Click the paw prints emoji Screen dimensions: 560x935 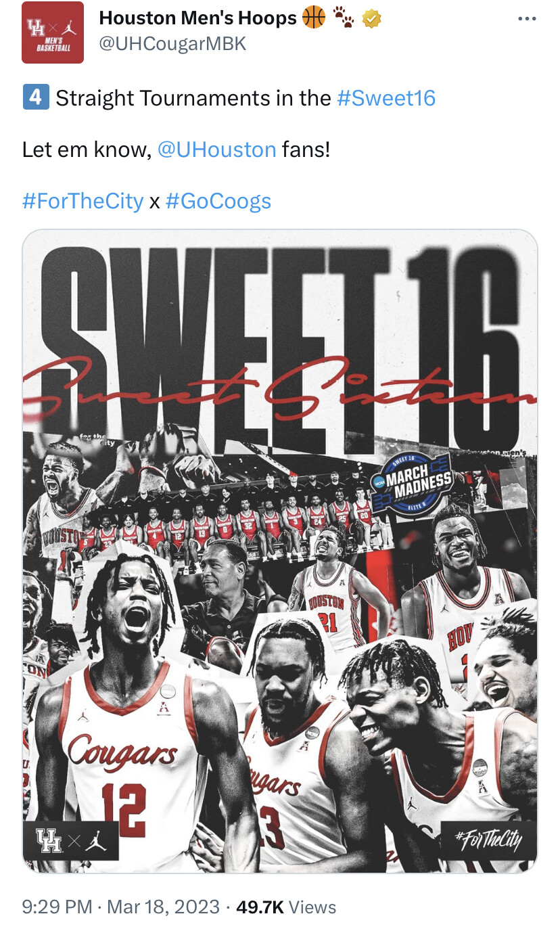tap(344, 18)
